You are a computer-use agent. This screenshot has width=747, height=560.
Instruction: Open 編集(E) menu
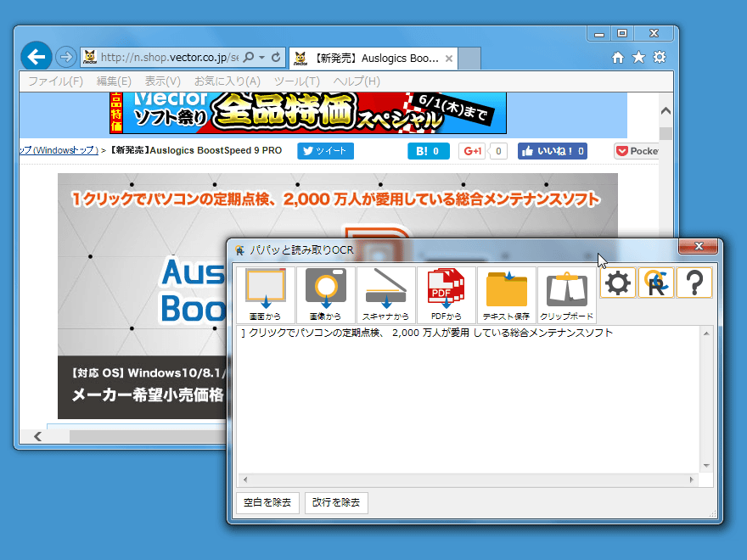[x=114, y=81]
